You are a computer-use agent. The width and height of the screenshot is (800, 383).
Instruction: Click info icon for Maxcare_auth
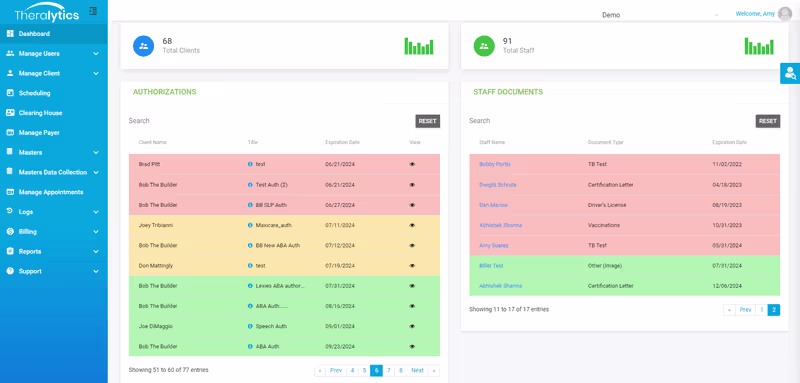pyautogui.click(x=250, y=225)
